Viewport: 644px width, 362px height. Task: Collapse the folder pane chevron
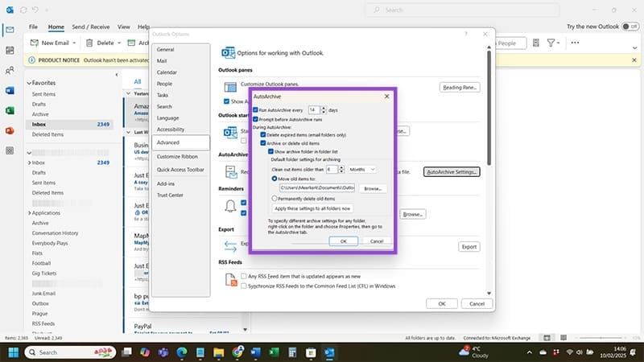click(x=117, y=75)
